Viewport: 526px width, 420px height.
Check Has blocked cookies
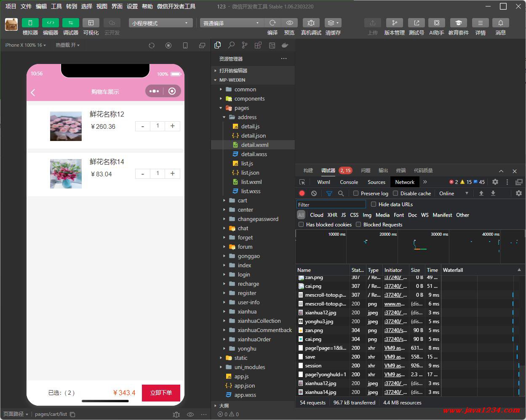click(x=301, y=224)
